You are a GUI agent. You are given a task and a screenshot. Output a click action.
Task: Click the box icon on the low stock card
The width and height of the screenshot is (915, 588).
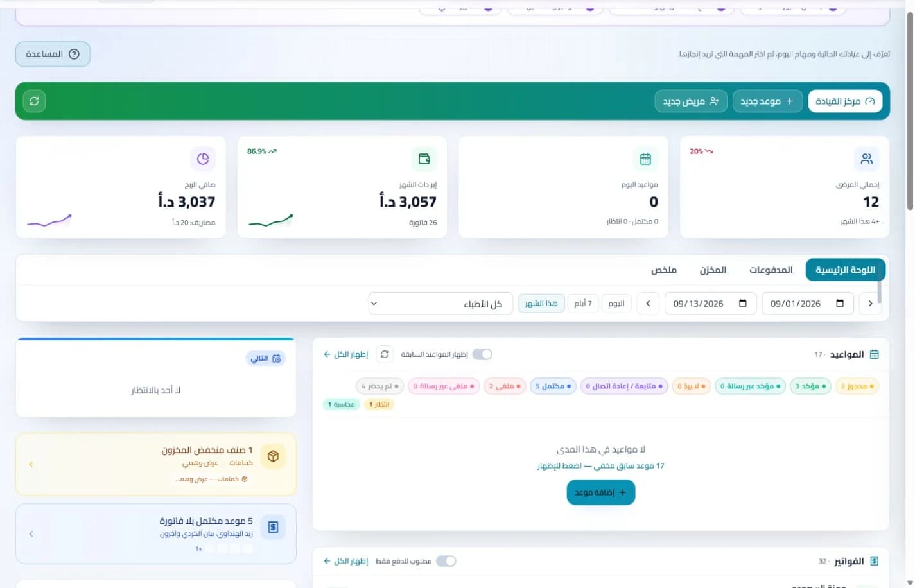click(273, 456)
